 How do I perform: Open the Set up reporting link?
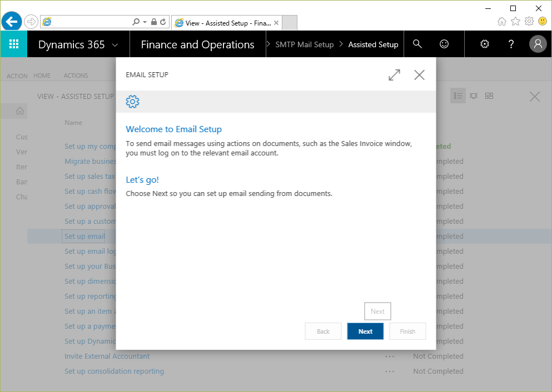coord(90,296)
